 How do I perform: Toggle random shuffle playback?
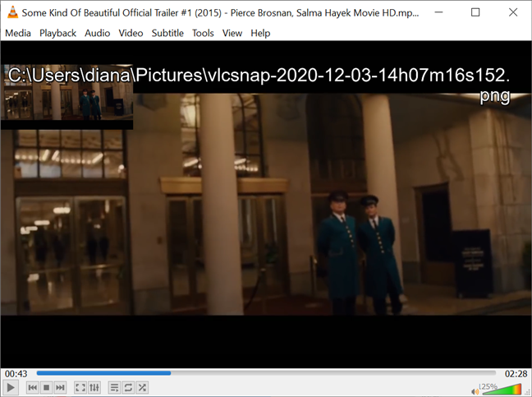142,387
